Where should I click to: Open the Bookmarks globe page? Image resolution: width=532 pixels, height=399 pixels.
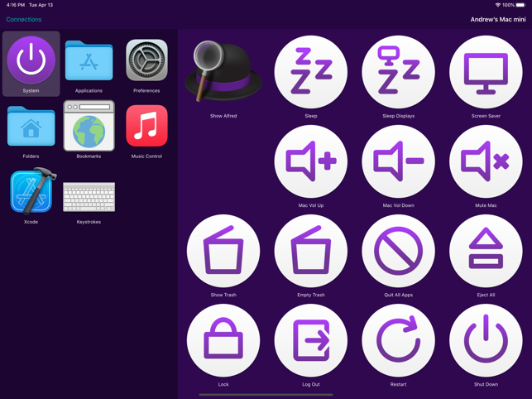(x=89, y=126)
